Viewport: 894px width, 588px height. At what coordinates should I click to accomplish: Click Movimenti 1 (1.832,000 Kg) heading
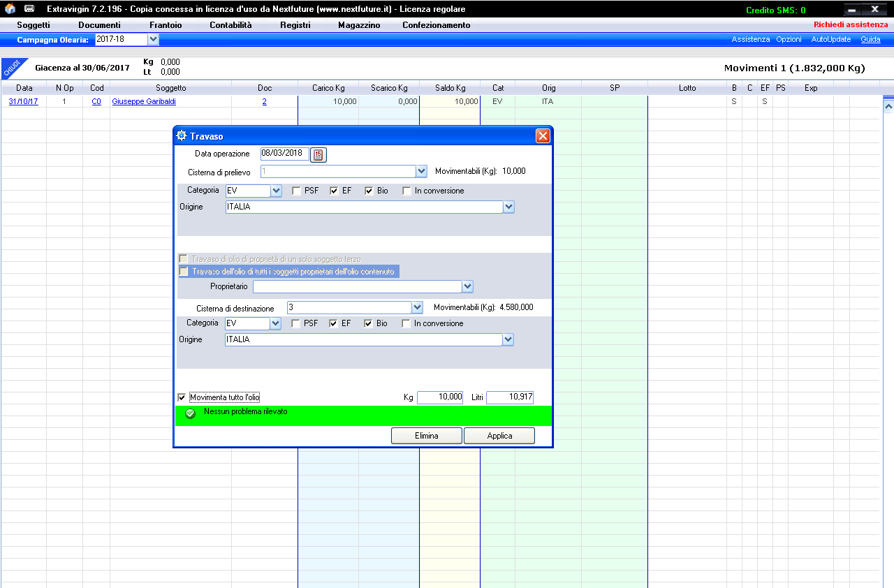[x=794, y=68]
